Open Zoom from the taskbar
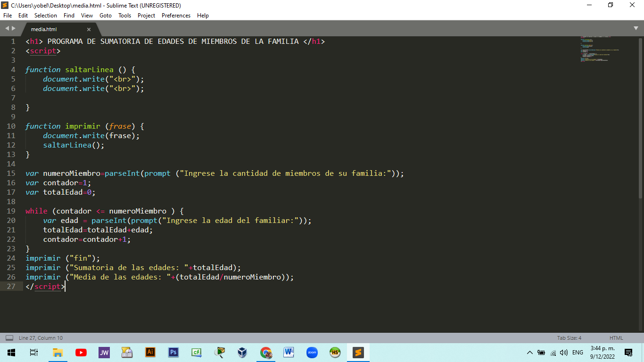644x362 pixels. [x=312, y=352]
